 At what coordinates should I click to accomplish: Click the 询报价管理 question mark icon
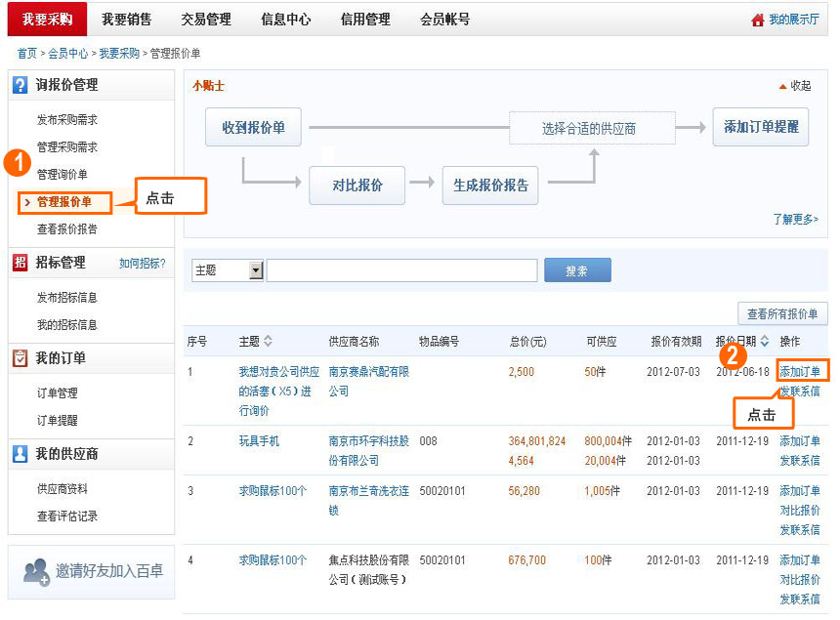point(21,85)
